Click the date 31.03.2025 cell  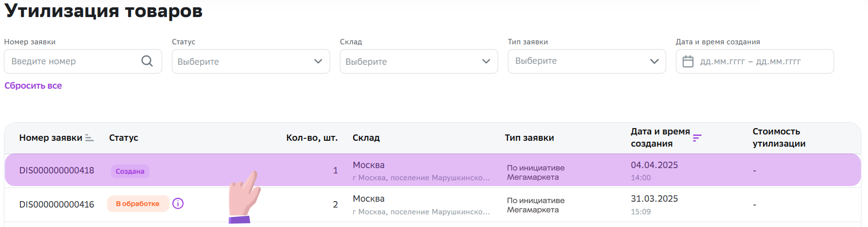[x=654, y=199]
